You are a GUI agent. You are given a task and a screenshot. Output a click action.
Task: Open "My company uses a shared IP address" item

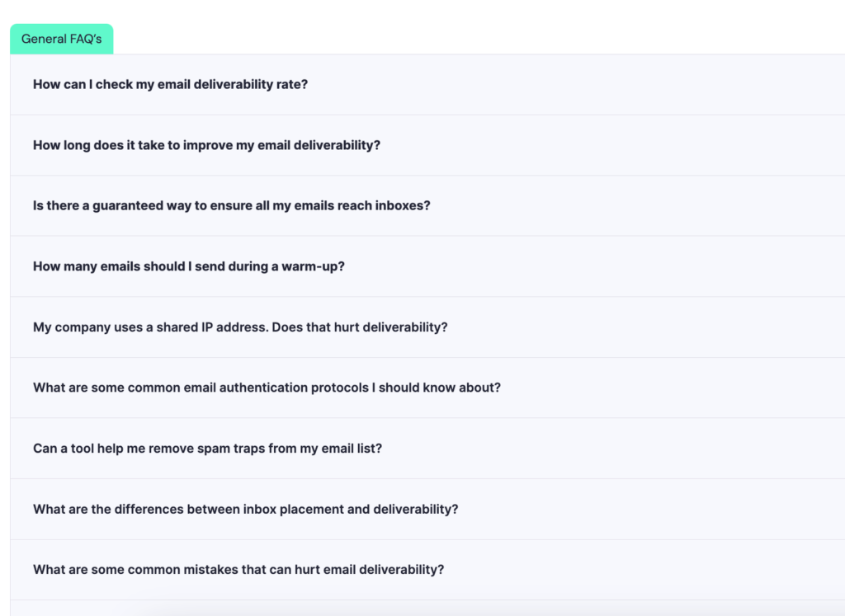click(x=240, y=327)
